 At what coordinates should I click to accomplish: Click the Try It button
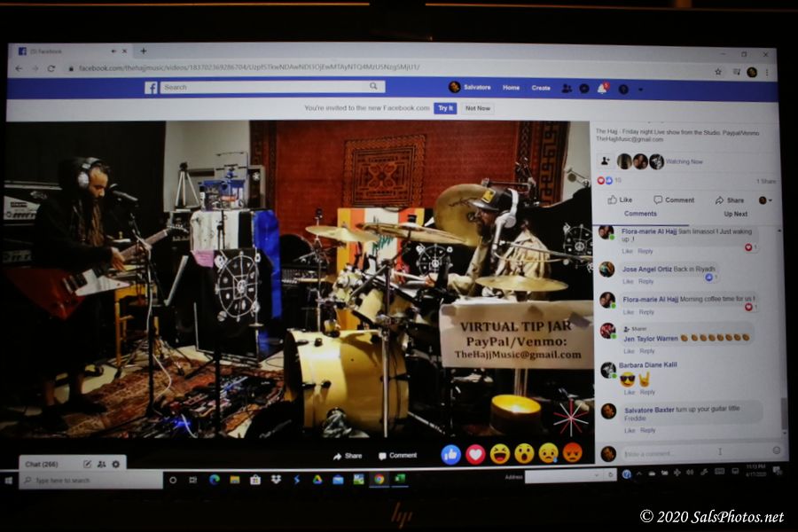pyautogui.click(x=445, y=108)
